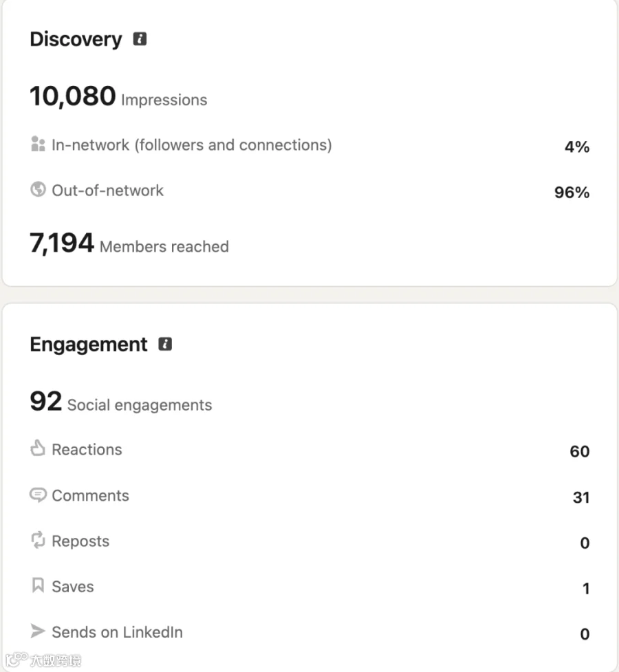Click the Comments speech bubble icon

tap(38, 495)
